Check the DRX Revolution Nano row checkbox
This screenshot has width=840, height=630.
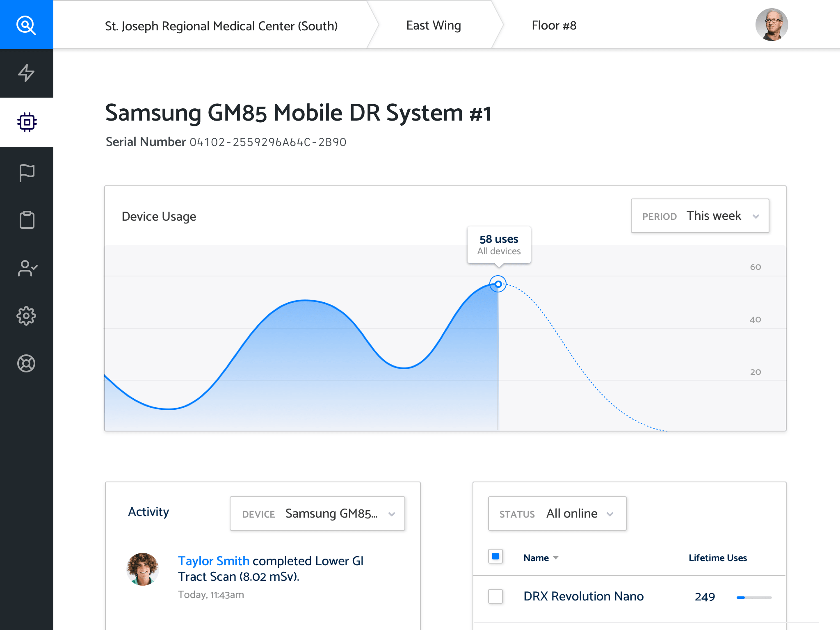(495, 596)
